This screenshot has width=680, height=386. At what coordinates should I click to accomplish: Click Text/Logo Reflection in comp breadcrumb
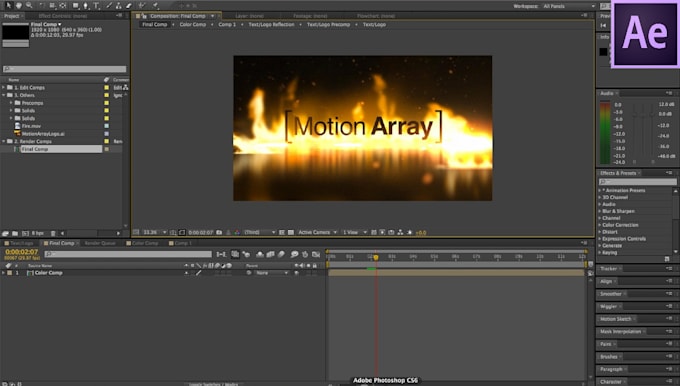(x=271, y=25)
